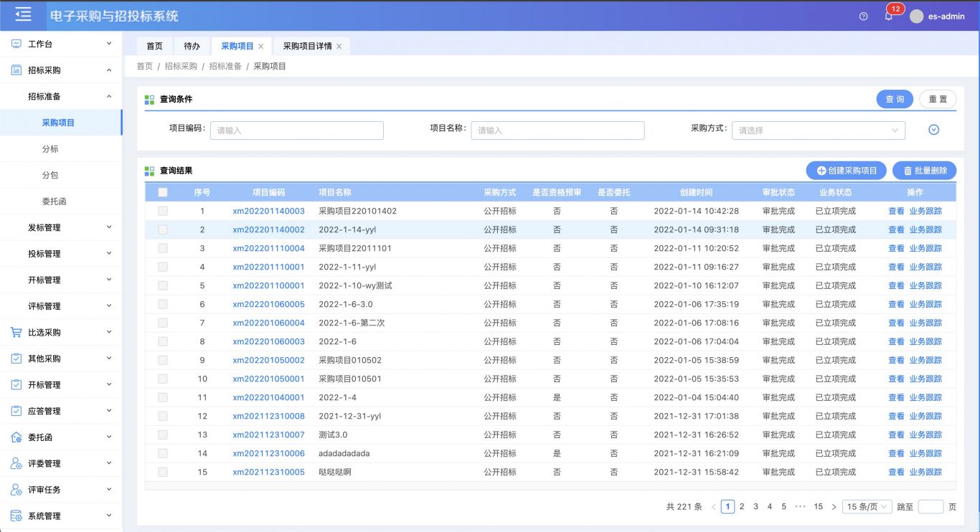Click the 查询条件 grid icon

(149, 99)
